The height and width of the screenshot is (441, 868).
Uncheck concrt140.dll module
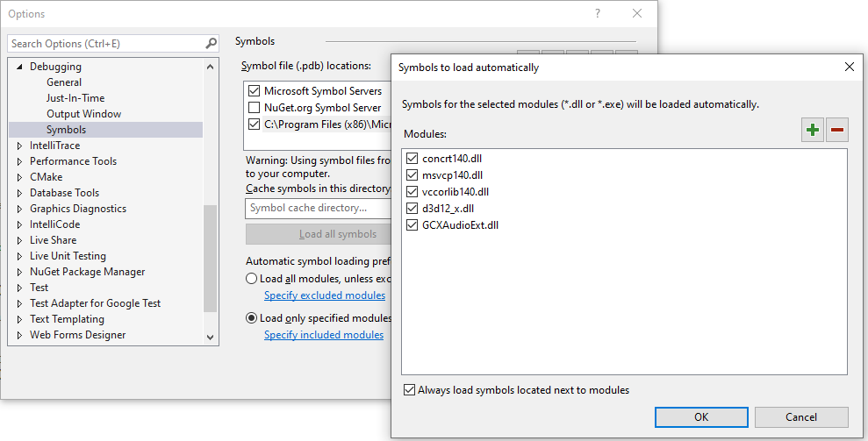[x=412, y=158]
